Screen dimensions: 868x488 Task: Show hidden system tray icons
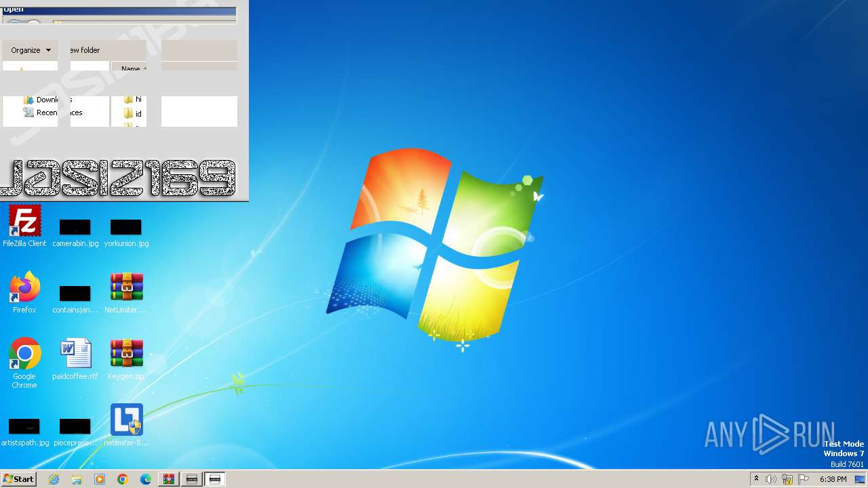click(x=756, y=479)
